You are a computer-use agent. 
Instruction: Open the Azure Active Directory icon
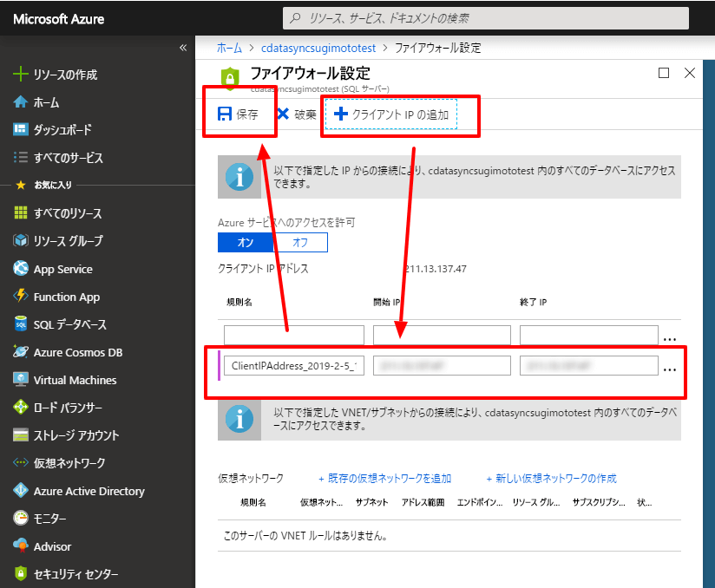point(20,491)
